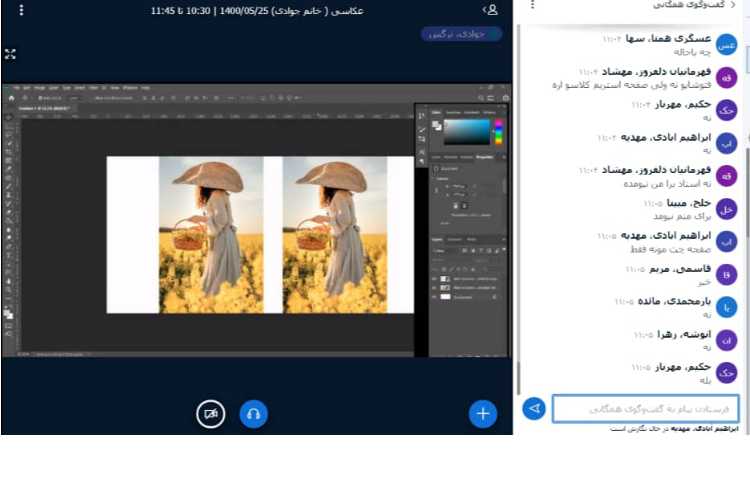Open the Filter menu in Photoshop

pos(93,88)
